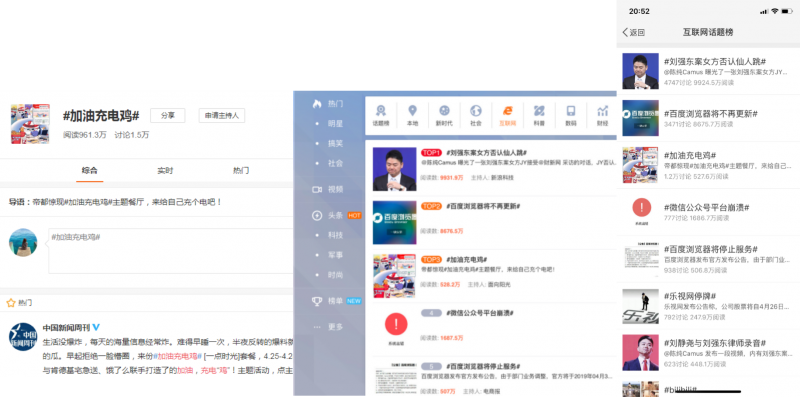Click the 讨论1.5万 discussion count

[x=132, y=135]
